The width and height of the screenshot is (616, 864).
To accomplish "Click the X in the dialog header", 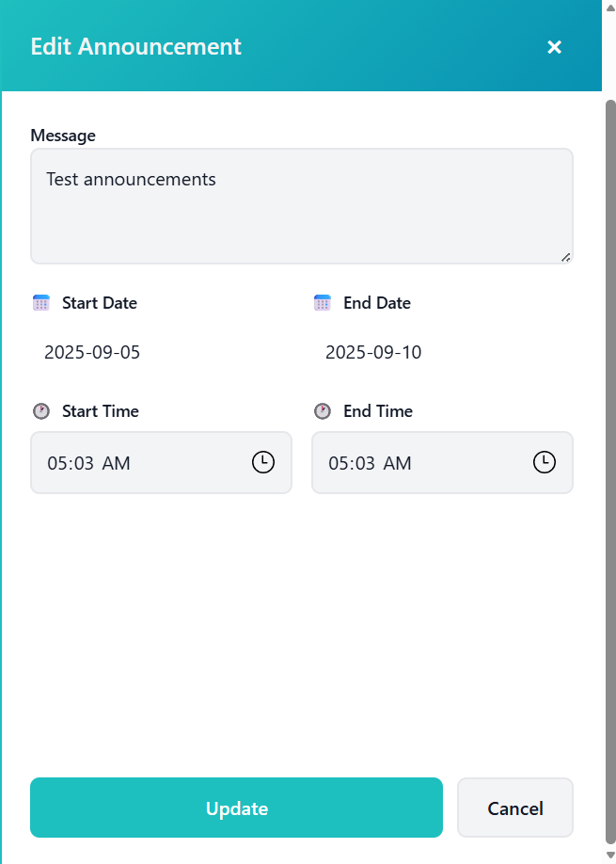I will (554, 47).
